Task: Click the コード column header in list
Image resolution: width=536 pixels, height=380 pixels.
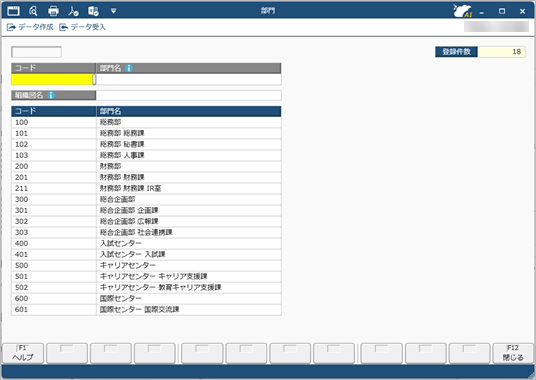Action: click(x=54, y=111)
